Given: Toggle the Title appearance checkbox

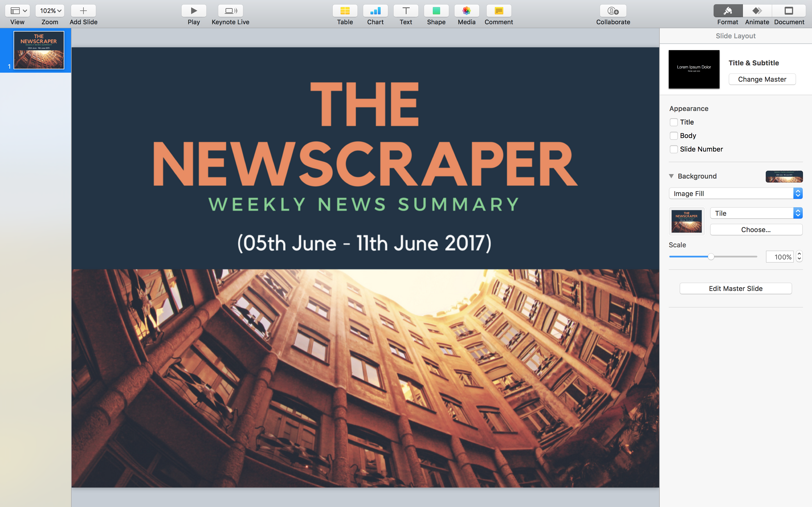Looking at the screenshot, I should 674,122.
